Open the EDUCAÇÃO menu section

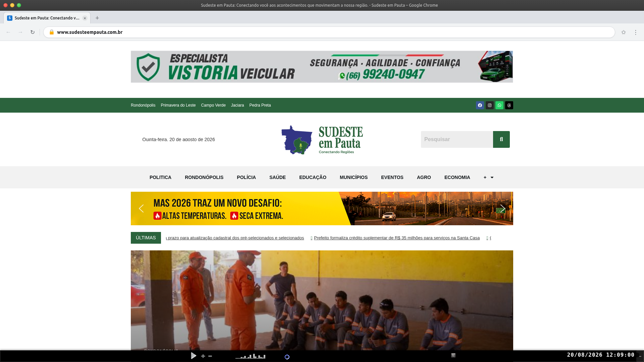pyautogui.click(x=313, y=177)
